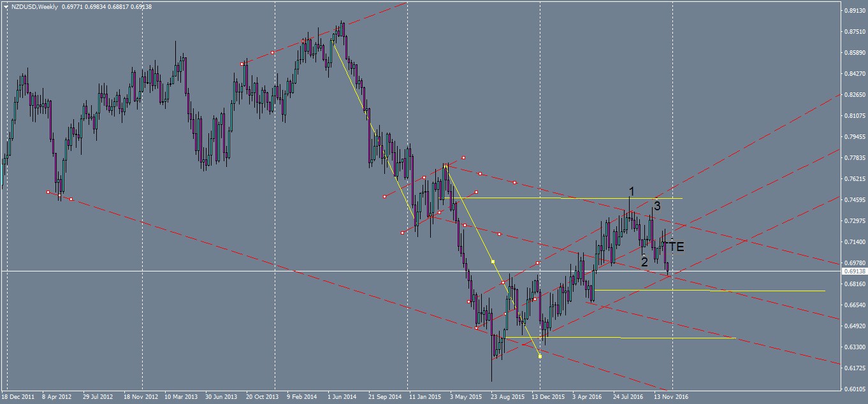Select the annotation label 1
This screenshot has width=868, height=404.
(632, 191)
